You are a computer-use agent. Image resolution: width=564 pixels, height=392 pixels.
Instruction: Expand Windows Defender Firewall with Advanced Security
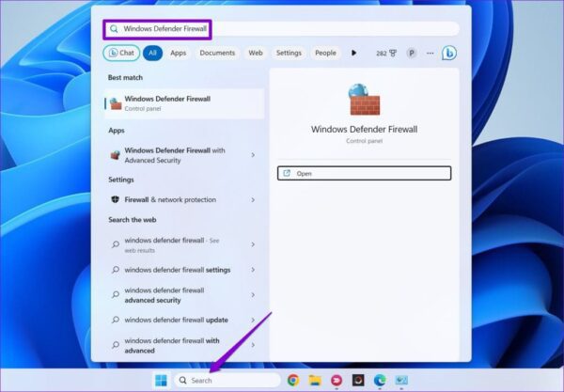click(x=253, y=154)
